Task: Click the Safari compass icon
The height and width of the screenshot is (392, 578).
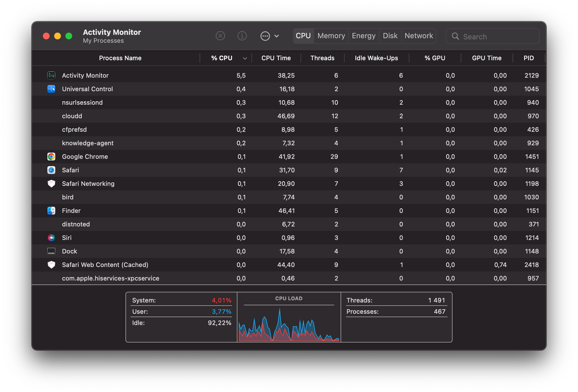Action: coord(51,170)
